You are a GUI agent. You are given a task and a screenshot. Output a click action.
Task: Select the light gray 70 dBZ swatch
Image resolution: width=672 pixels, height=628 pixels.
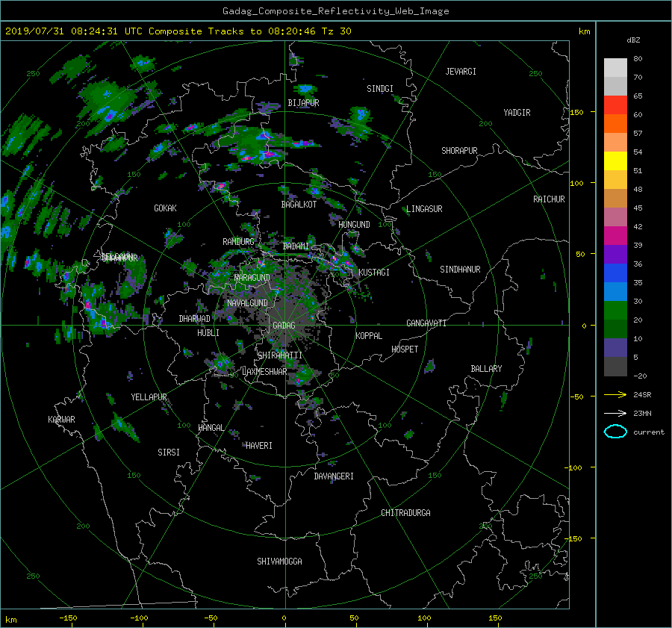click(615, 68)
